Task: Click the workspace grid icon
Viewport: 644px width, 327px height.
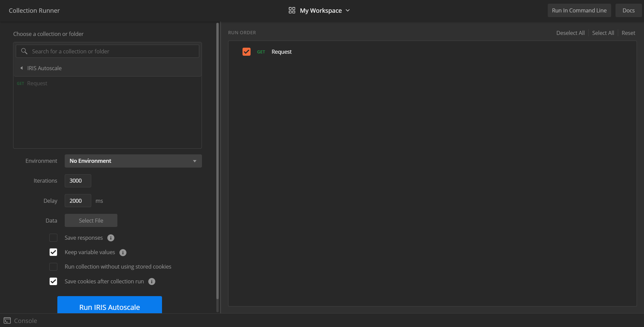Action: (x=292, y=10)
